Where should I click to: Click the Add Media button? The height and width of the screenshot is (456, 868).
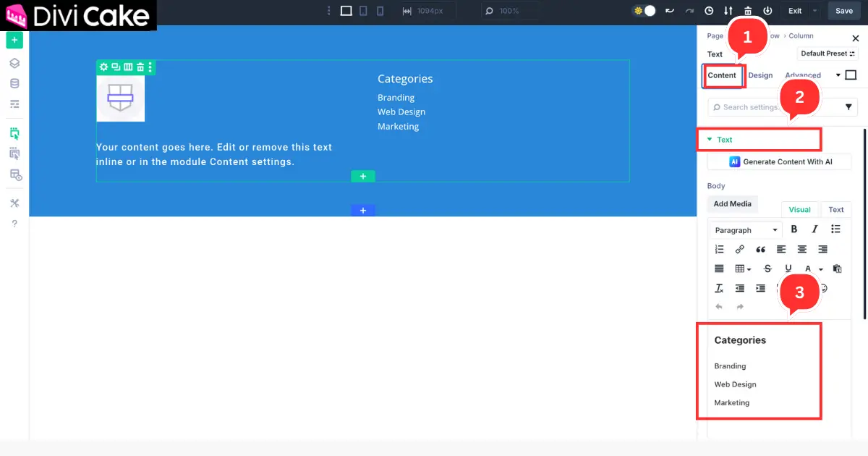[733, 204]
